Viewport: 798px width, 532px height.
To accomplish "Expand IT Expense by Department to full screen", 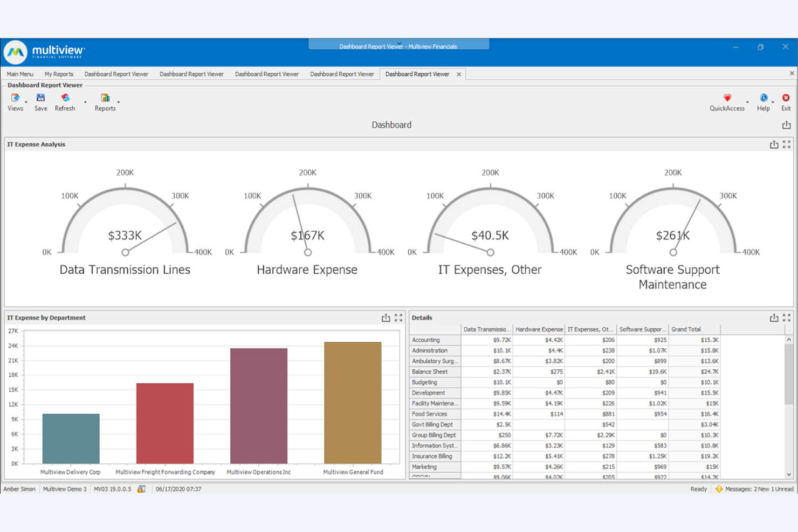I will pyautogui.click(x=399, y=317).
